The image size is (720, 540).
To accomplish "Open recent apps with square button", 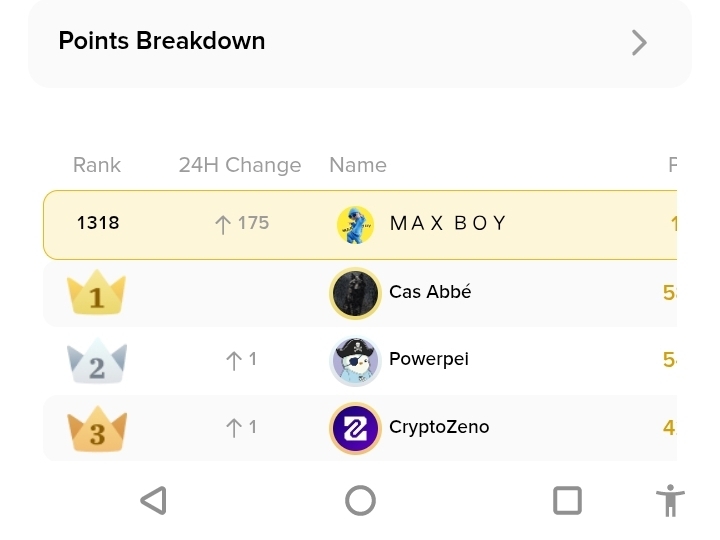I will coord(567,500).
